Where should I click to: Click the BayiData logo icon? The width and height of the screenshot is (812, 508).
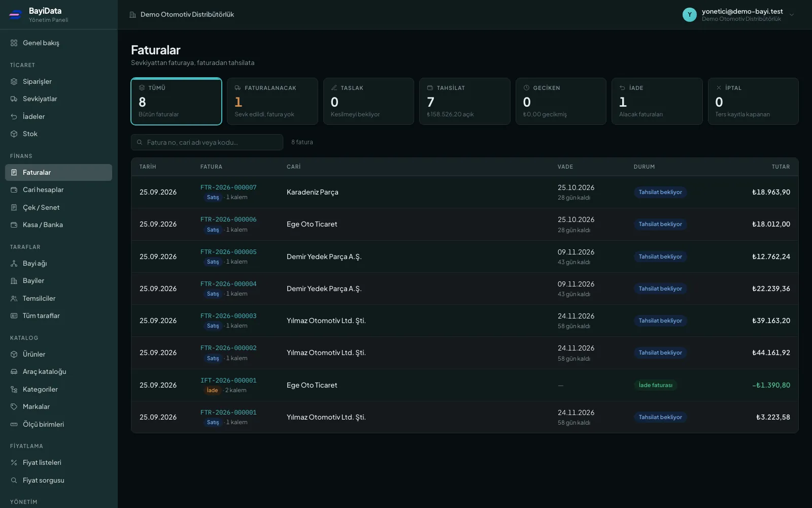tap(15, 15)
